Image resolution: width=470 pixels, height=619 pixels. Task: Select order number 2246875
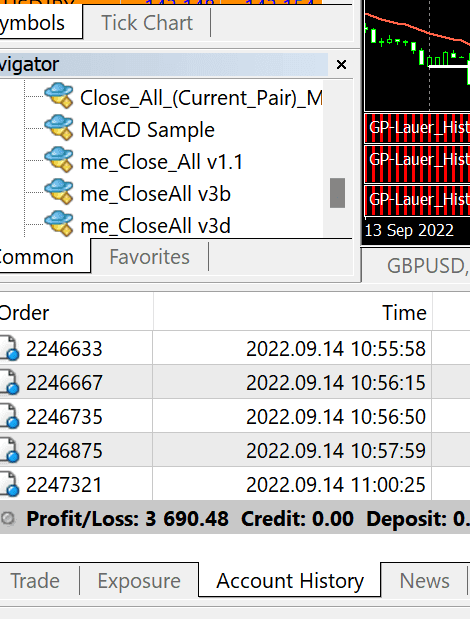click(x=64, y=450)
